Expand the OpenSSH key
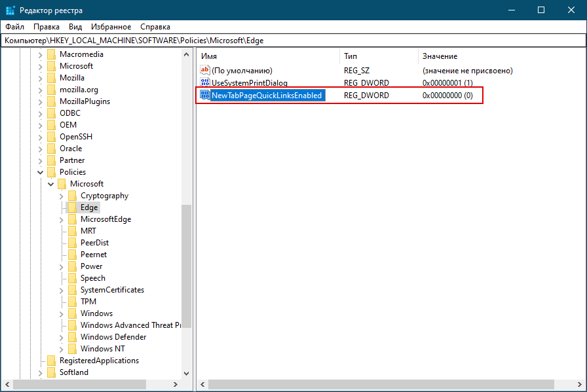The height and width of the screenshot is (392, 587). click(x=41, y=137)
